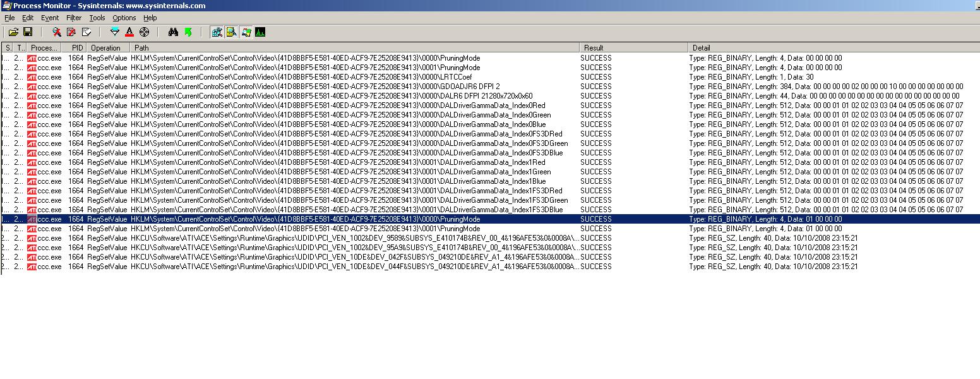980x379 pixels.
Task: Select the path ending in LRTCCoef
Action: tap(301, 77)
